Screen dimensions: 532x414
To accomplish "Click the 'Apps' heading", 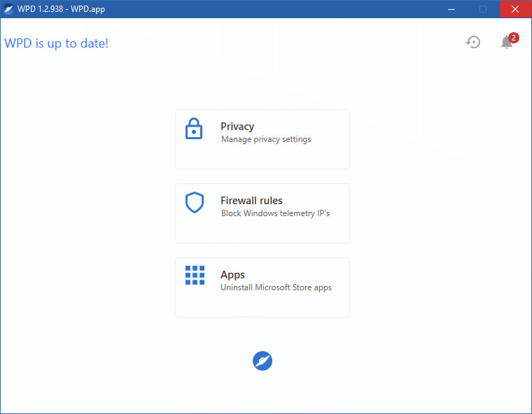I will (x=232, y=275).
